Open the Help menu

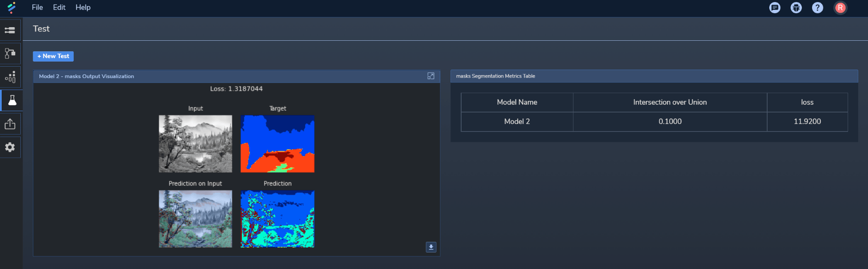[83, 7]
